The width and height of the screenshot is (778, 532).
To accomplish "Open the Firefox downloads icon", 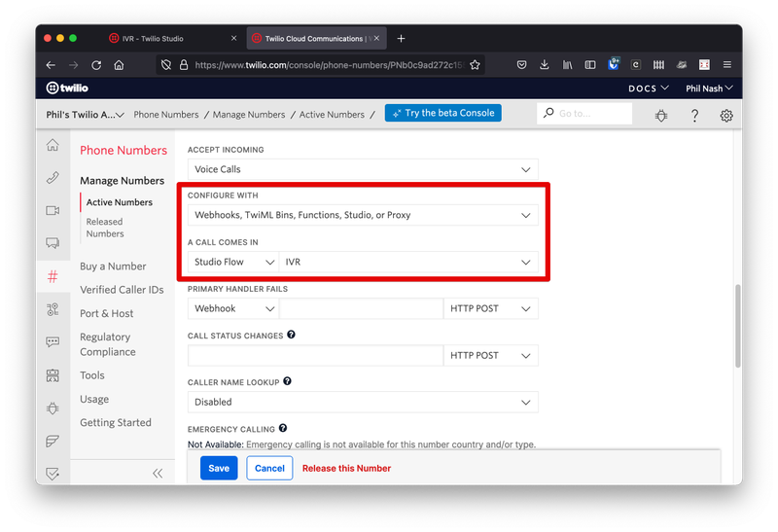I will (545, 64).
